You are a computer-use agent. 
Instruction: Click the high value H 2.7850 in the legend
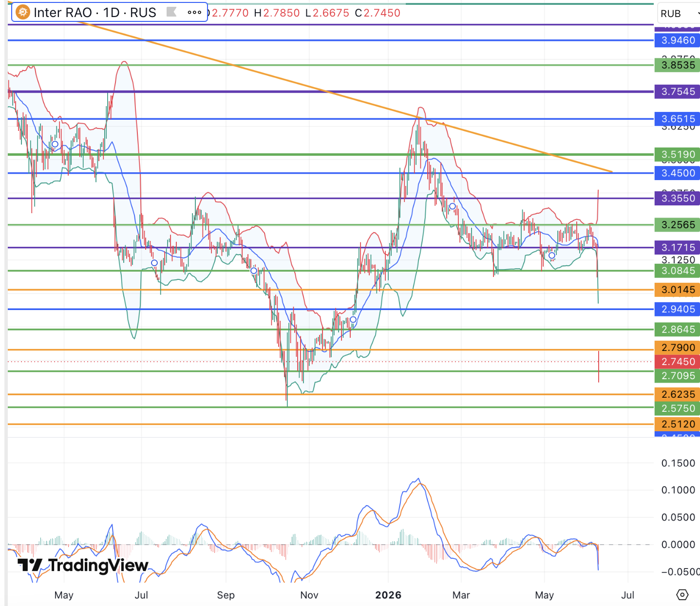click(x=277, y=13)
